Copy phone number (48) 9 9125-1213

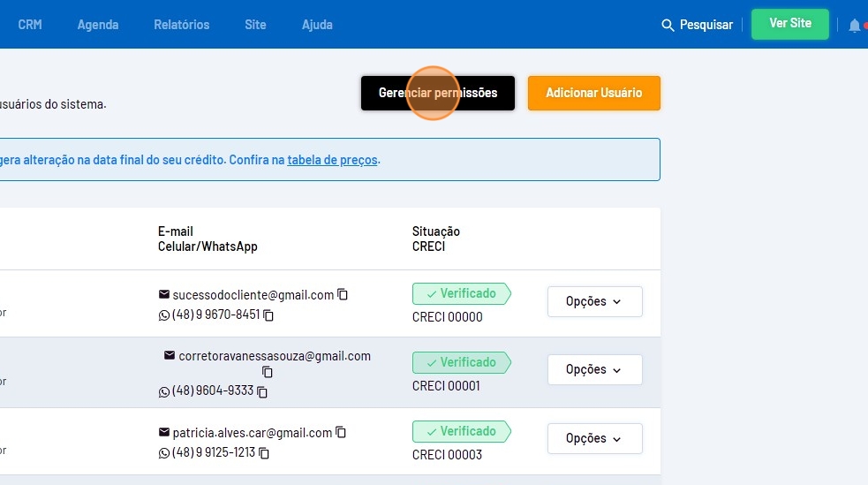coord(264,453)
